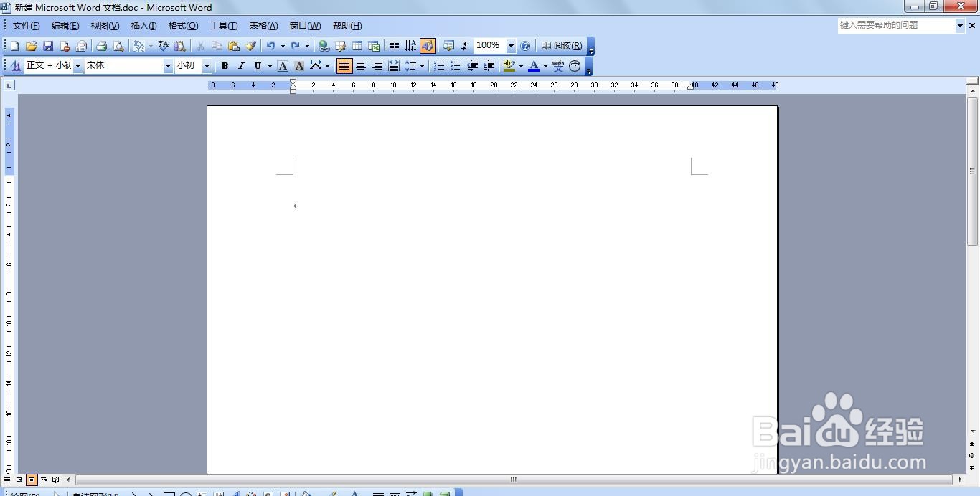Click the 阅读(R) reading button

[561, 46]
